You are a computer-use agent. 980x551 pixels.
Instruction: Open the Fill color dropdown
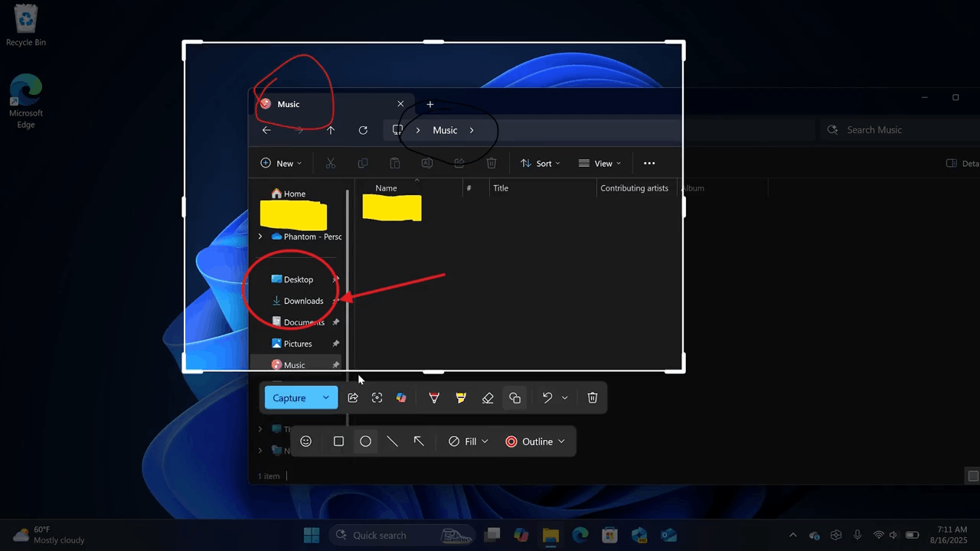tap(469, 442)
